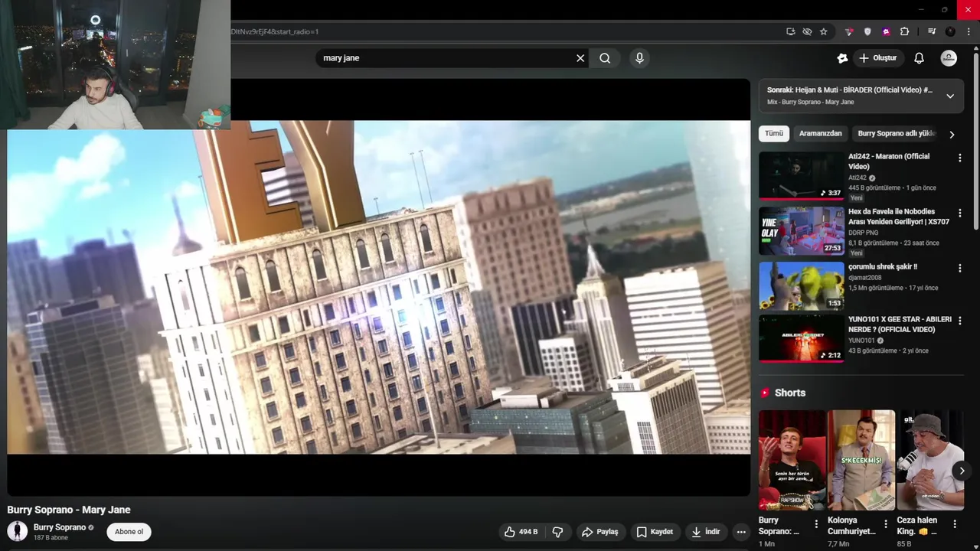
Task: Click the Mary Jane video player
Action: 379,287
